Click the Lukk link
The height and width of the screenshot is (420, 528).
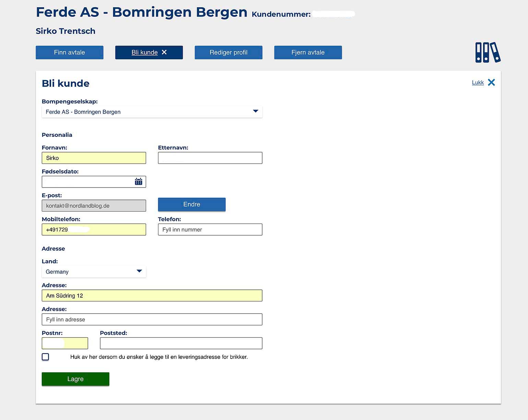[x=478, y=82]
